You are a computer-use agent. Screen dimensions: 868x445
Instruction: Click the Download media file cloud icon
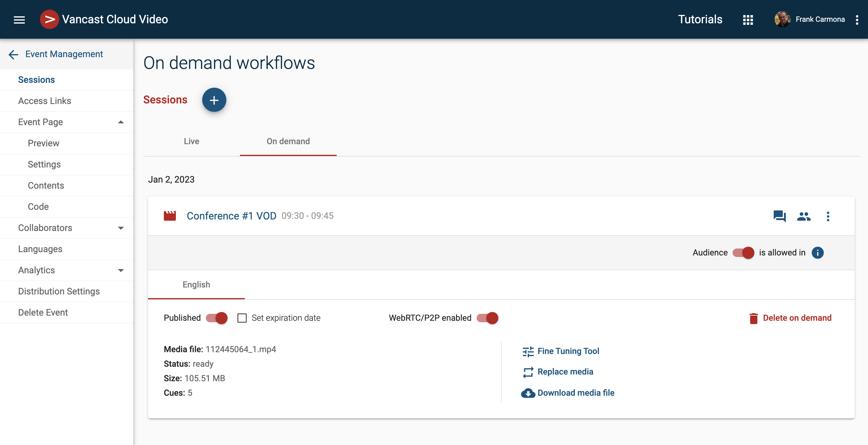click(528, 393)
